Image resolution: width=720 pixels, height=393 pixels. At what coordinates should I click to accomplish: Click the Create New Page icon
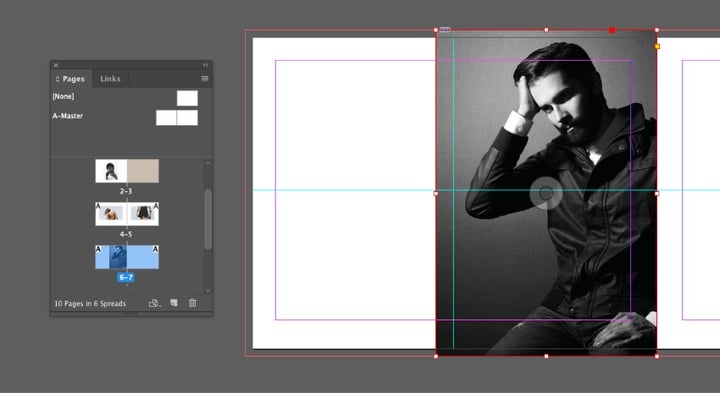[x=174, y=303]
